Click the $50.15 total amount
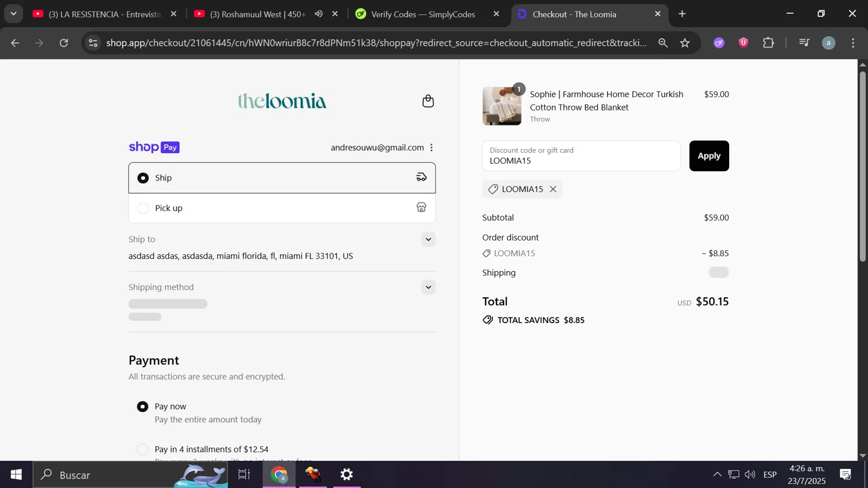Image resolution: width=868 pixels, height=488 pixels. 712,302
